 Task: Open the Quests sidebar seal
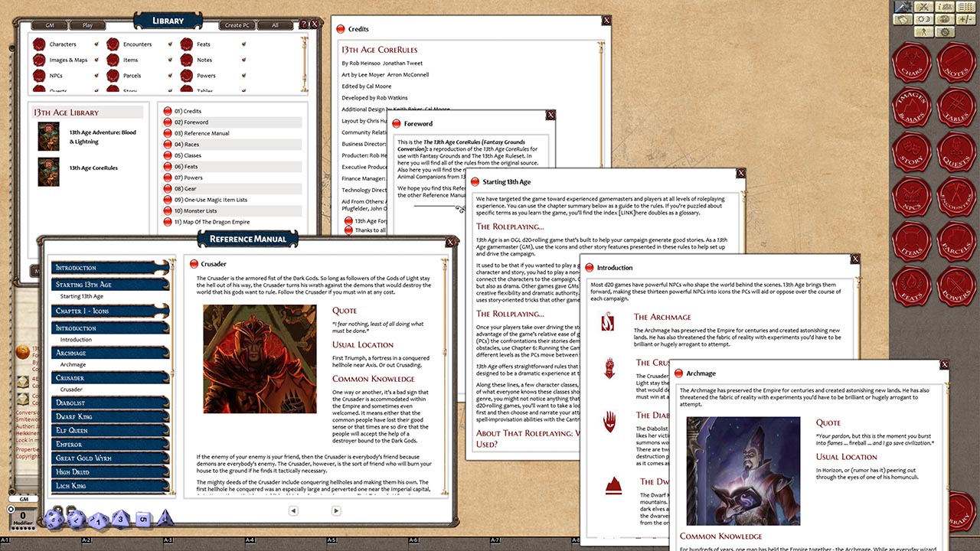[955, 152]
